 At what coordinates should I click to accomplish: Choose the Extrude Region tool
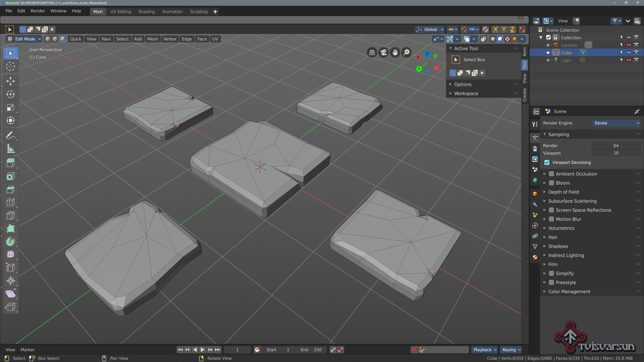click(x=11, y=163)
